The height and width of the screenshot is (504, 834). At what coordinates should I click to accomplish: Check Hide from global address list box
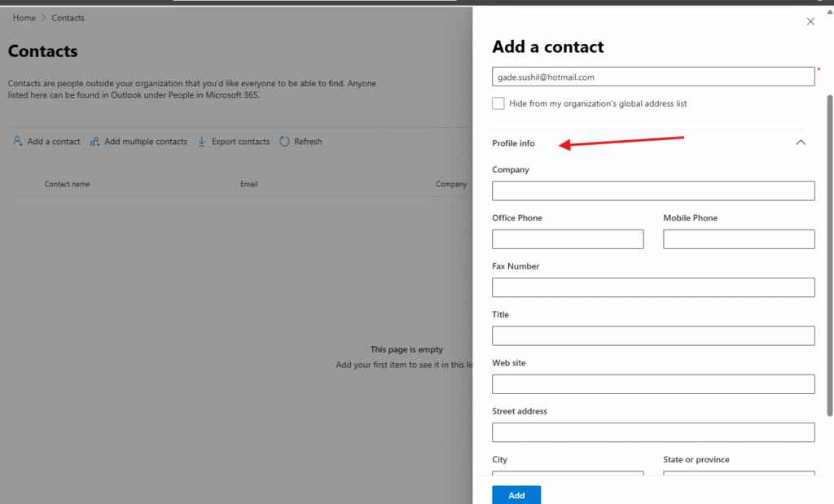[x=498, y=103]
